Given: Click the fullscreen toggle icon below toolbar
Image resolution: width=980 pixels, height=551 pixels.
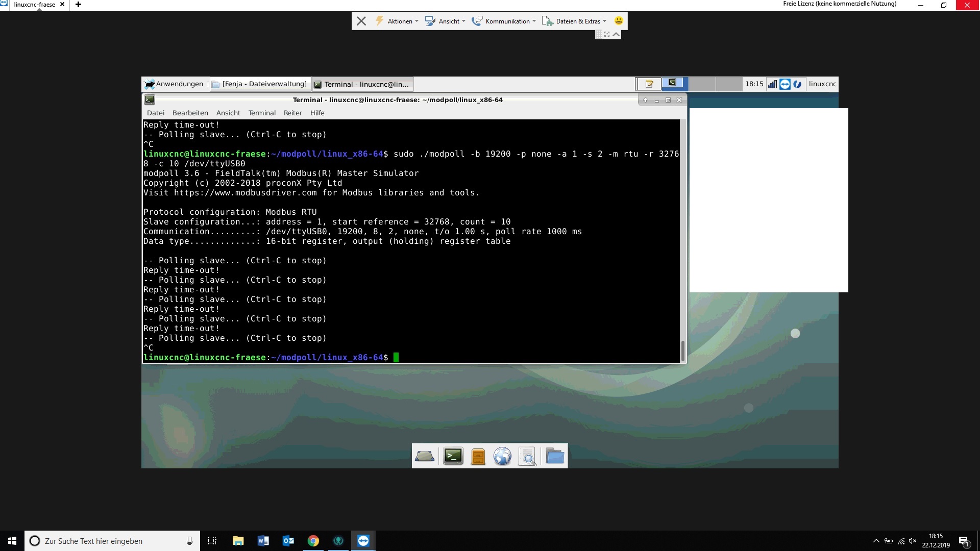Looking at the screenshot, I should click(607, 34).
